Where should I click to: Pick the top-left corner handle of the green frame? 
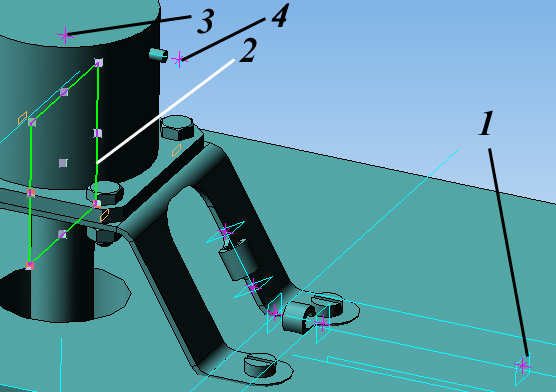point(32,122)
